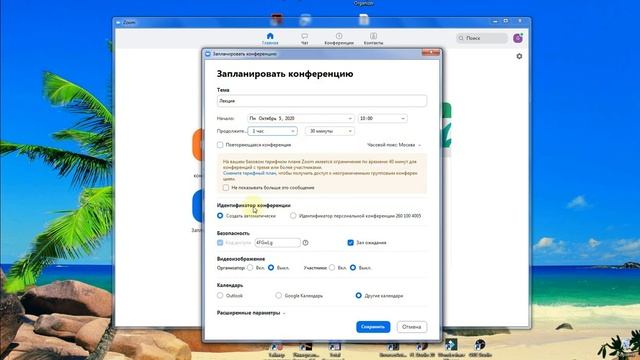Image resolution: width=640 pixels, height=360 pixels.
Task: Open the start date dropdown
Action: click(x=300, y=118)
